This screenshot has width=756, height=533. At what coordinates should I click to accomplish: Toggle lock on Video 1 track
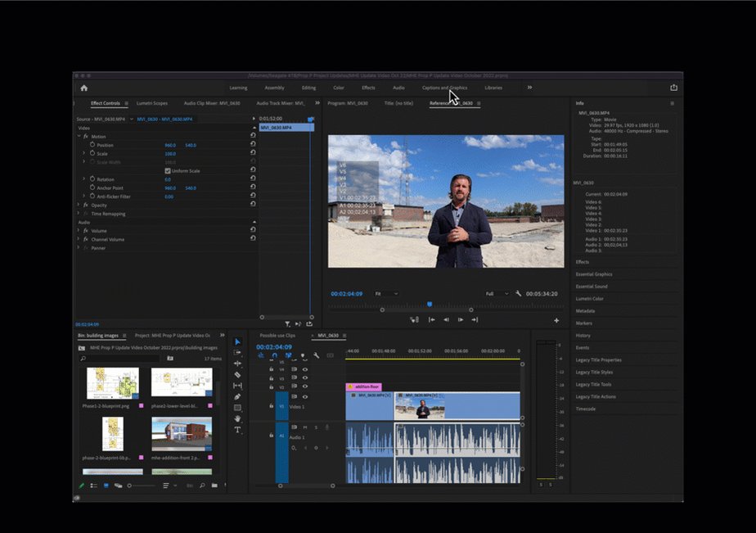[x=271, y=406]
